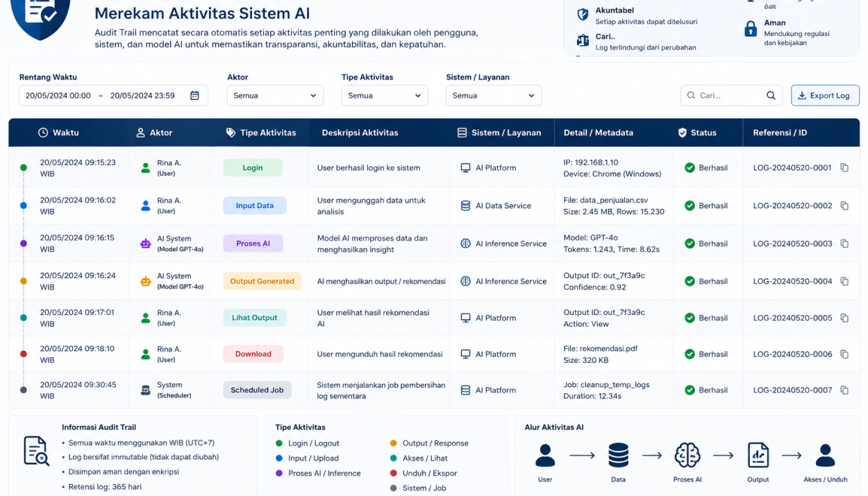Click the database icon labeled Data
Image resolution: width=868 pixels, height=496 pixels.
[618, 456]
